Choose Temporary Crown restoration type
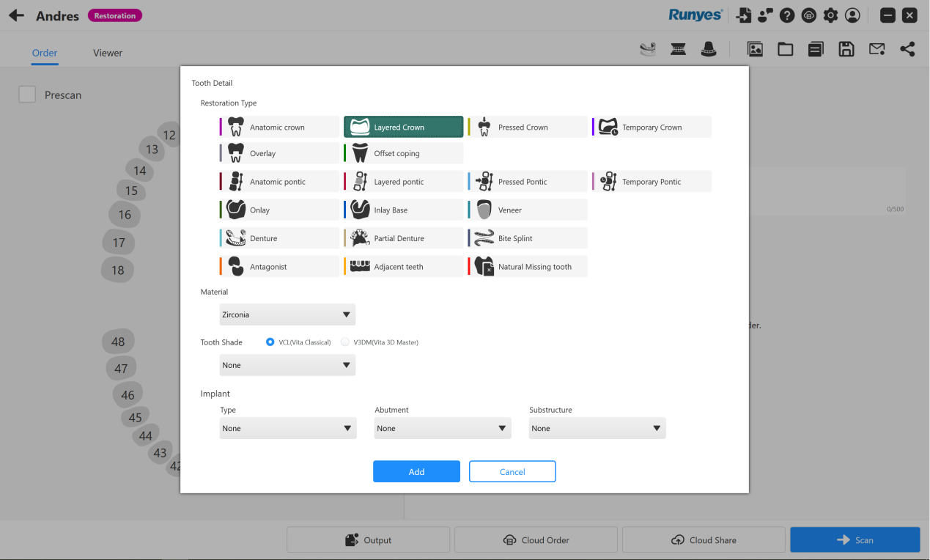930x560 pixels. (x=652, y=127)
